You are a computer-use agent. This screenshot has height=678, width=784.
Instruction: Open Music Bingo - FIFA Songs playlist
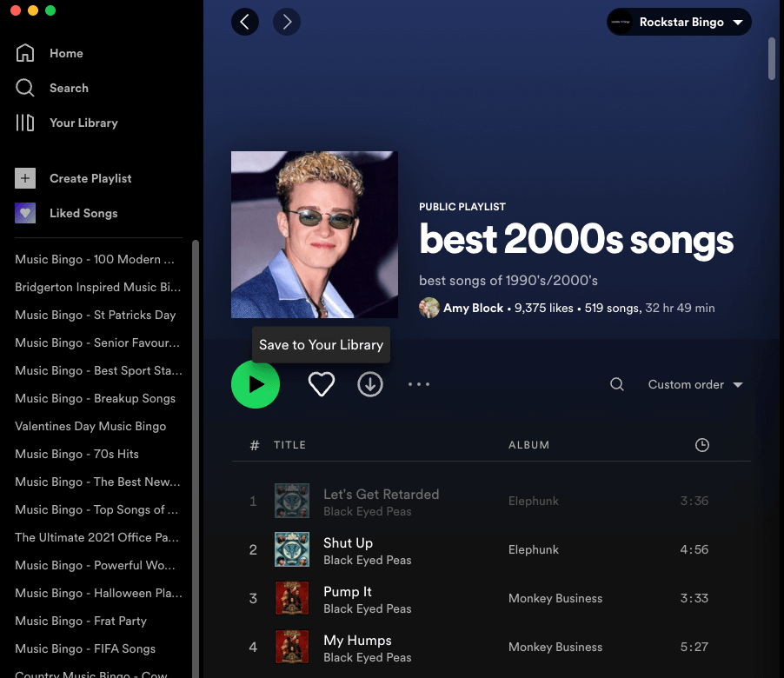[85, 648]
